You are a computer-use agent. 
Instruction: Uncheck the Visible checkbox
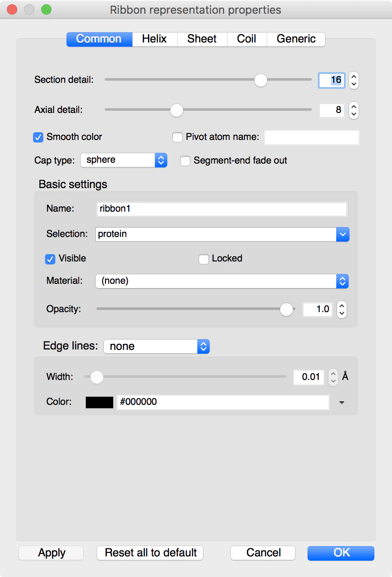point(50,259)
